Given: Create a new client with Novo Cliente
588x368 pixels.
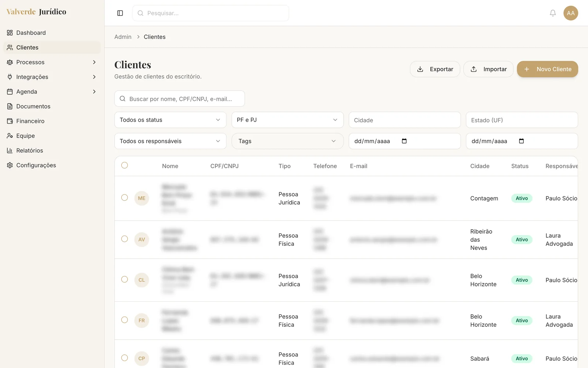Looking at the screenshot, I should coord(548,69).
